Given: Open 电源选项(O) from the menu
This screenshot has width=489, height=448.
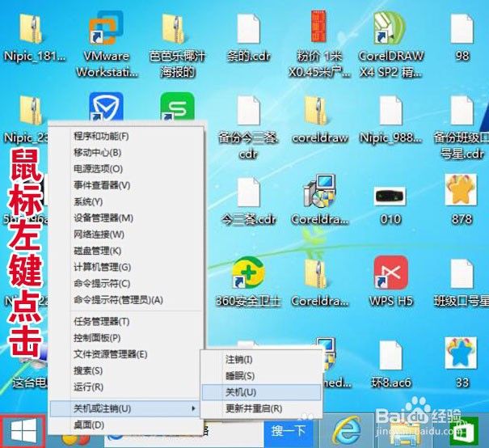Looking at the screenshot, I should point(127,169).
